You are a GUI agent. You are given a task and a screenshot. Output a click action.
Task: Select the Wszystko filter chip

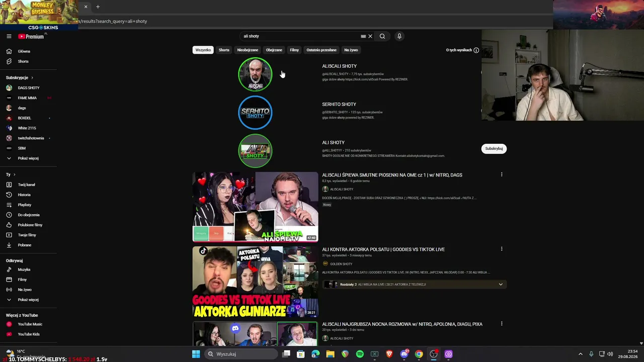click(x=203, y=50)
